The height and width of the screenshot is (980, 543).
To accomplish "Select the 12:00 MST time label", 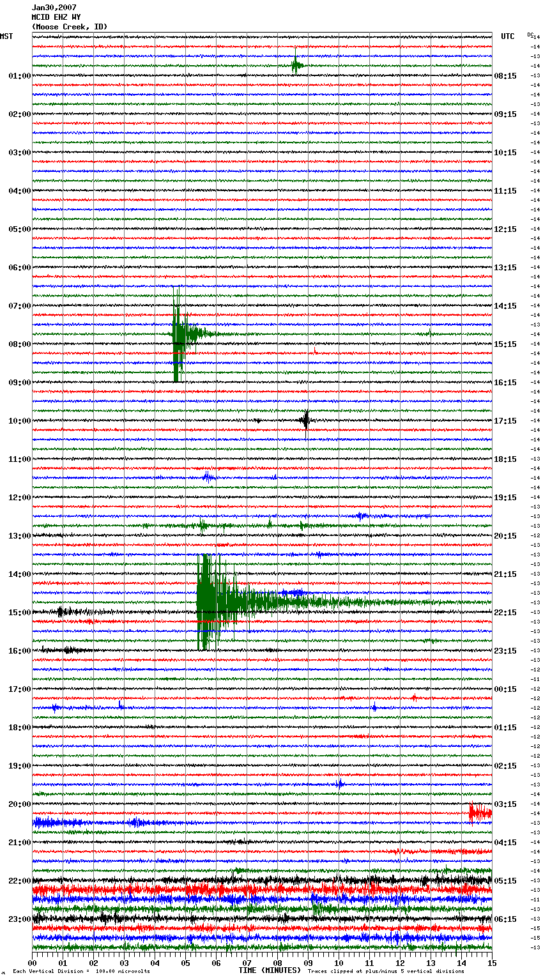I will [x=20, y=498].
